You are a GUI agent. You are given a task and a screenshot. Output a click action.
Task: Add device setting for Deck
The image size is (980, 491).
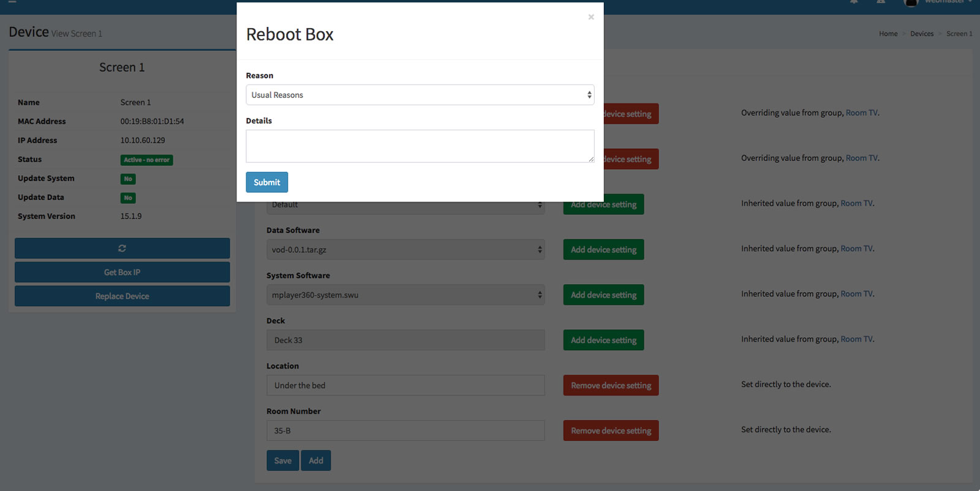coord(603,340)
